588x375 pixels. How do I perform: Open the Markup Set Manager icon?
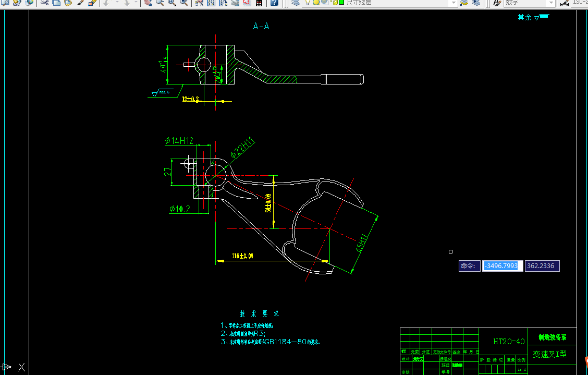click(x=247, y=2)
